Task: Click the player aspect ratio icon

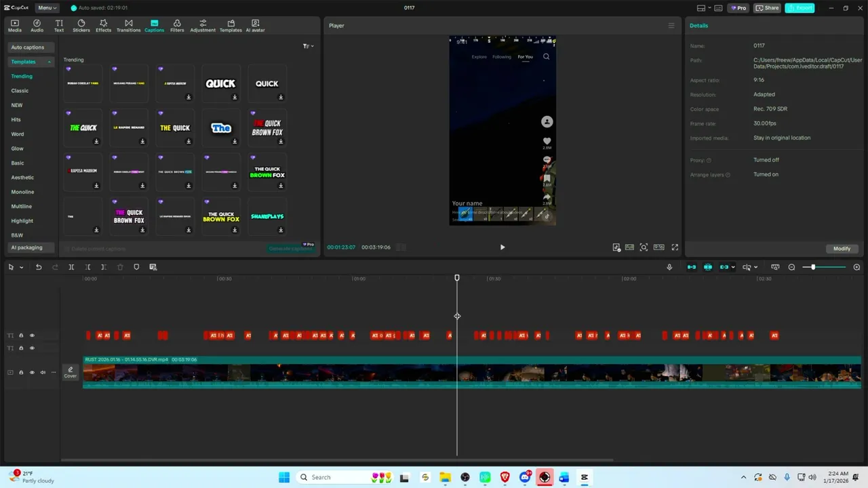Action: click(x=658, y=247)
